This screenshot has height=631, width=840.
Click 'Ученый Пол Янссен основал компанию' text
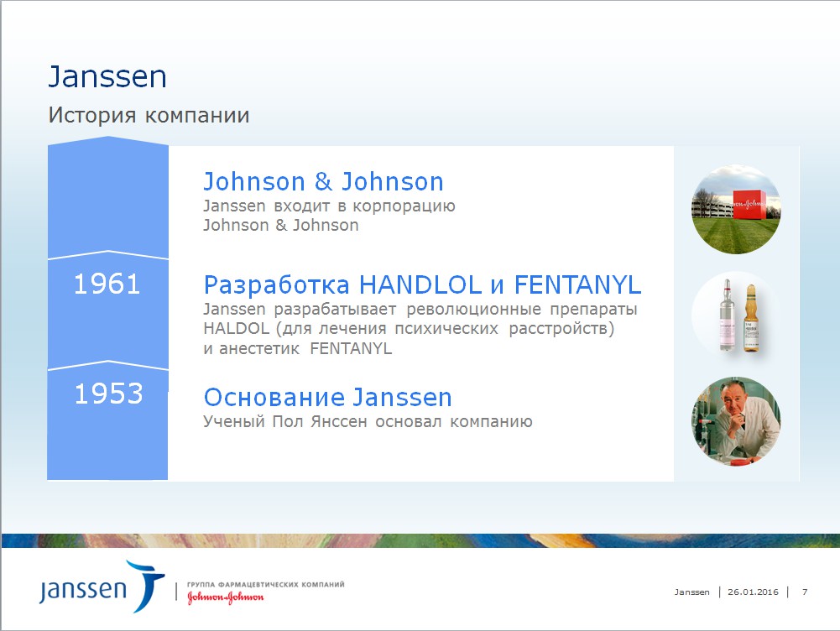point(368,421)
